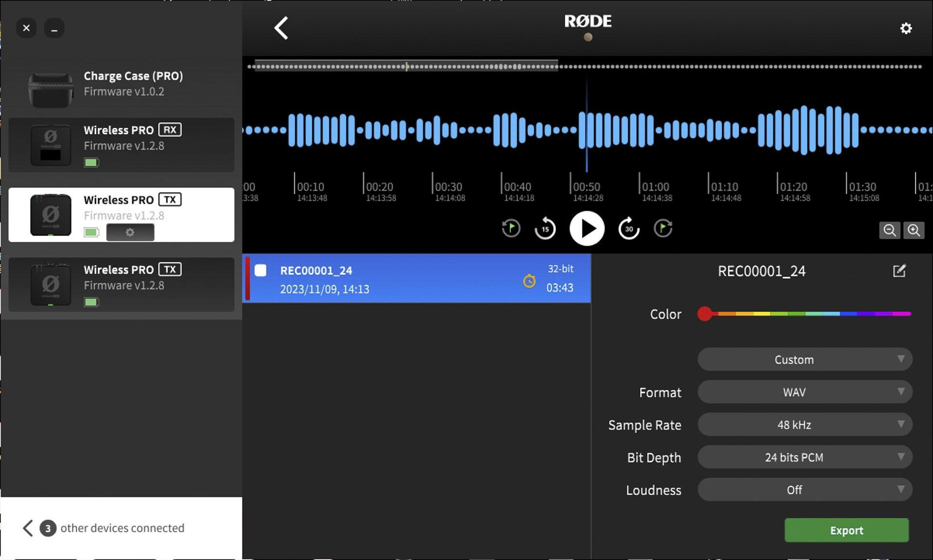Zoom in on the waveform view
933x560 pixels.
914,230
